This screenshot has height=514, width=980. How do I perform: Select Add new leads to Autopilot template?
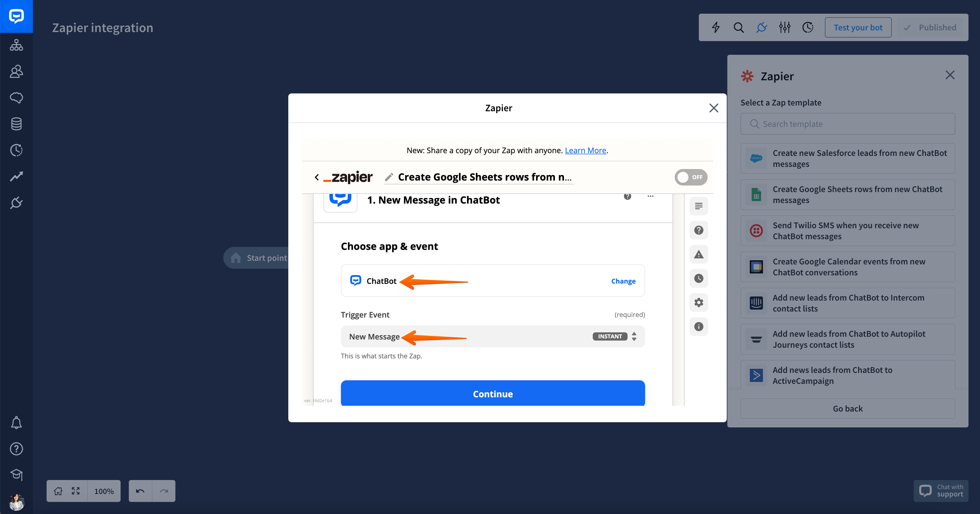pos(848,339)
